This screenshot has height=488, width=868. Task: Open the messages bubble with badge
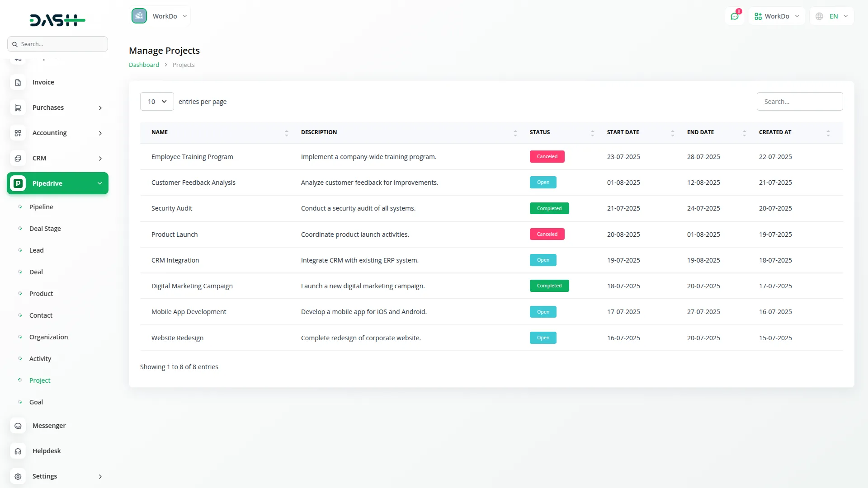point(734,16)
